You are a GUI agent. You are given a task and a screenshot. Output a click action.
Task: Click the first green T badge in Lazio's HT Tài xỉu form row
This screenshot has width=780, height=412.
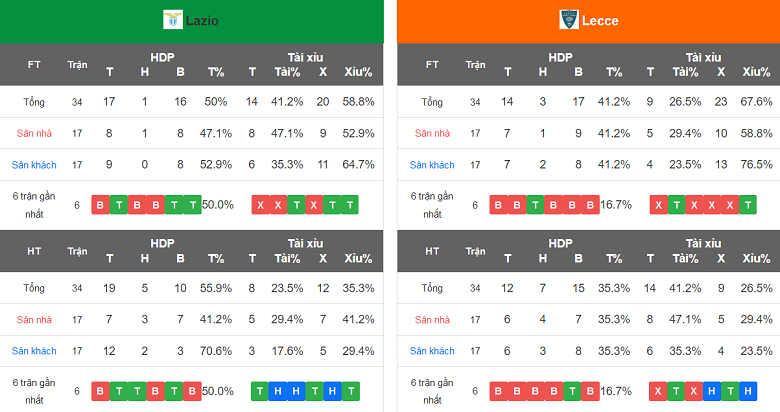(x=260, y=392)
